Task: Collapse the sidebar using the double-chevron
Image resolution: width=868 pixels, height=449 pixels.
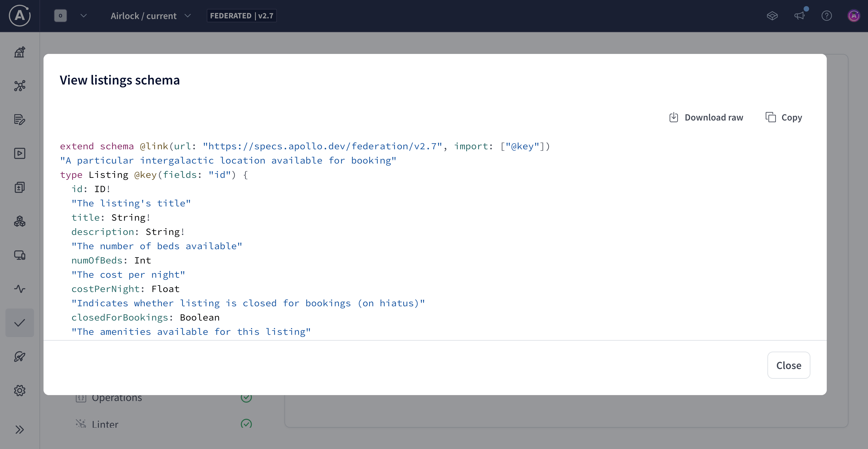Action: (x=19, y=430)
